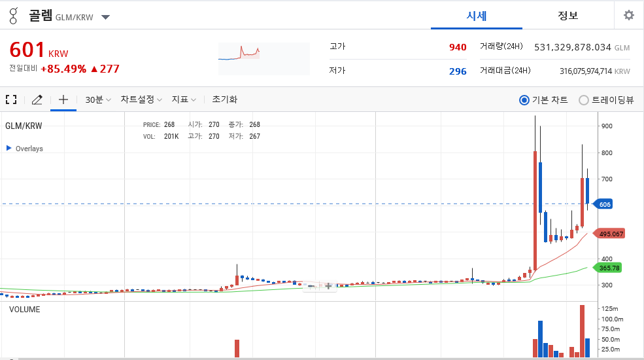Zoom in with the chart plus button
The image size is (644, 360).
329,286
